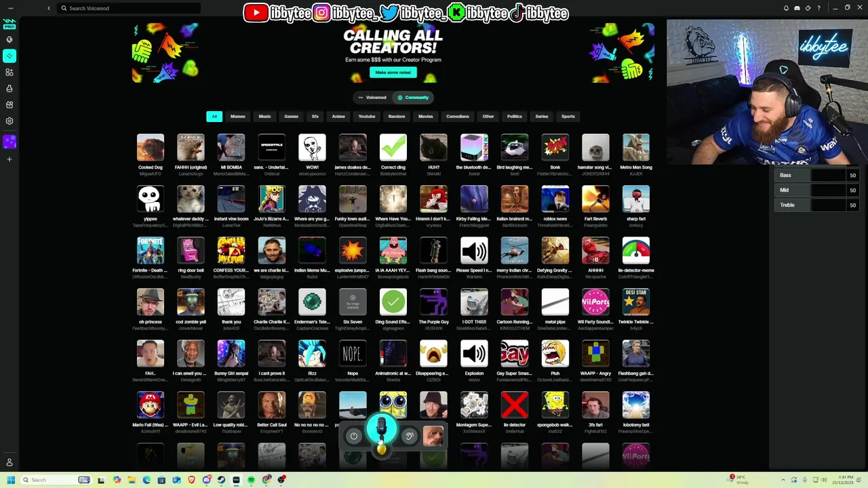Open notifications bell in title bar
868x488 pixels.
pos(786,8)
